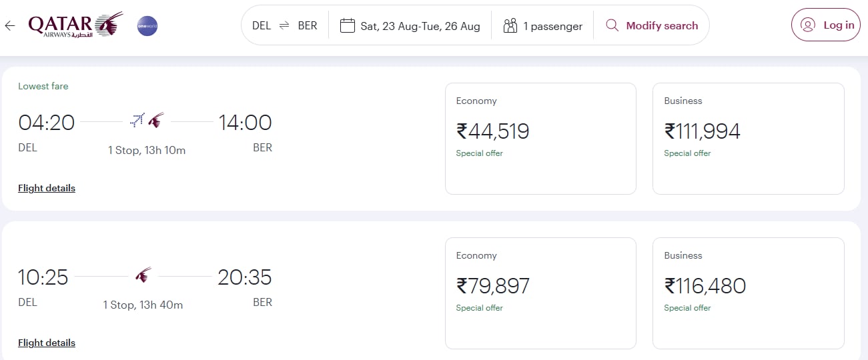This screenshot has height=360, width=868.
Task: Expand the Business fare ₹116,480 option
Action: 749,293
